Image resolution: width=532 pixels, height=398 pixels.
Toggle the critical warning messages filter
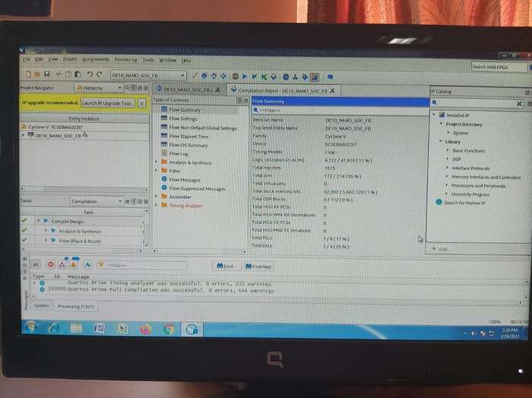coord(62,264)
